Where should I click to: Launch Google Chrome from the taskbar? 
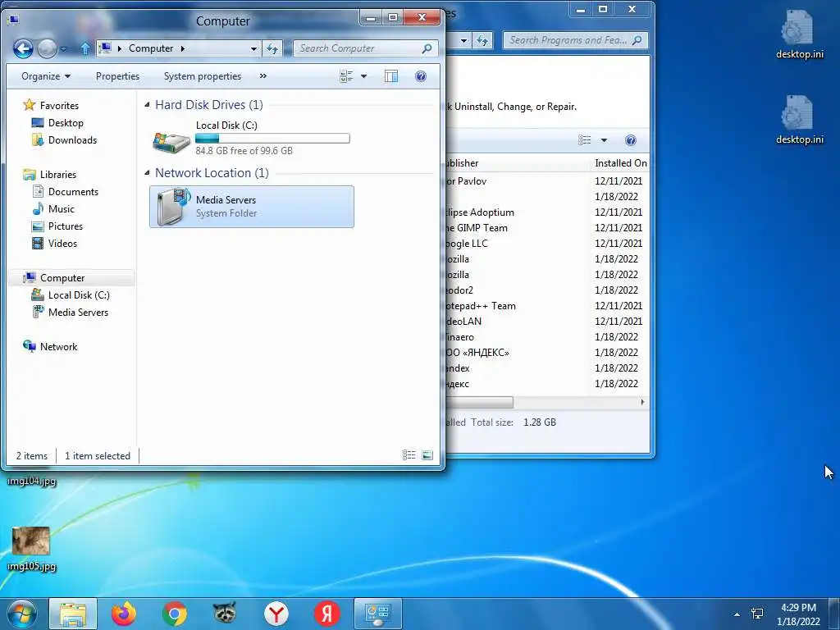tap(175, 614)
